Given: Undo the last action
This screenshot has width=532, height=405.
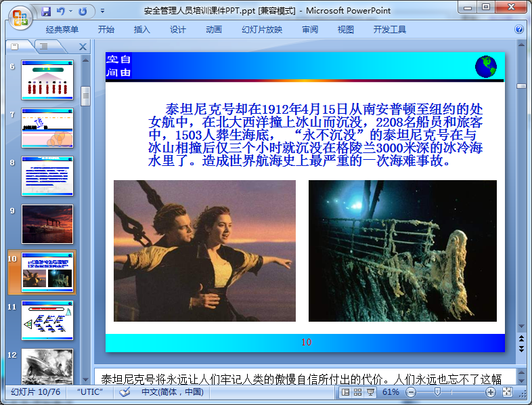Looking at the screenshot, I should (x=61, y=12).
